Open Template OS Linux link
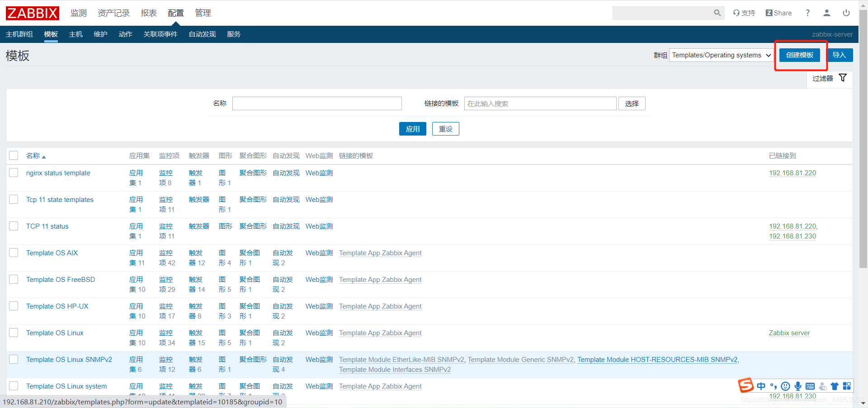The height and width of the screenshot is (408, 868). point(55,333)
